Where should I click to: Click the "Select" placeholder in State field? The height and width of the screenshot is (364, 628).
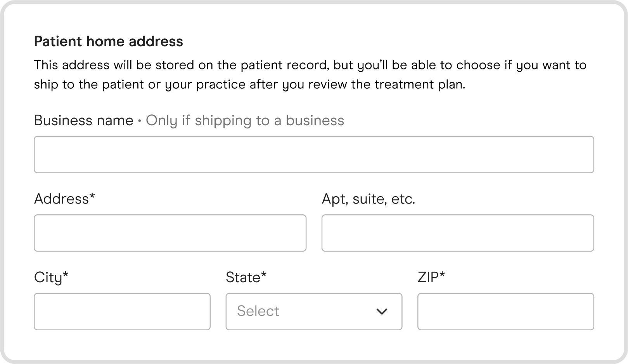point(258,311)
